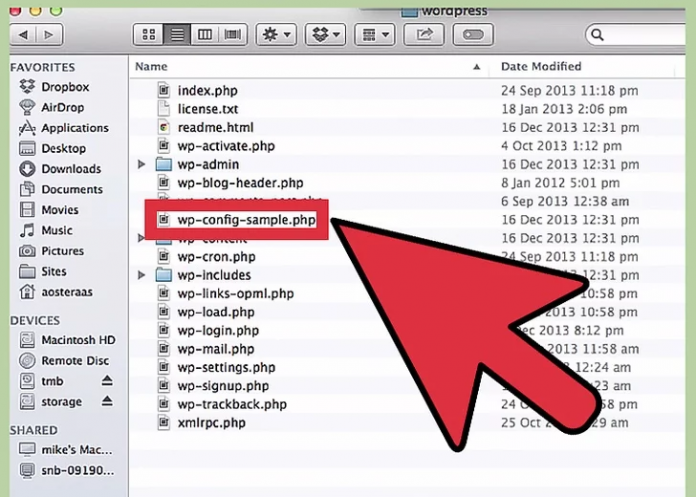Open the gear Action dropdown menu
696x497 pixels.
tap(275, 34)
